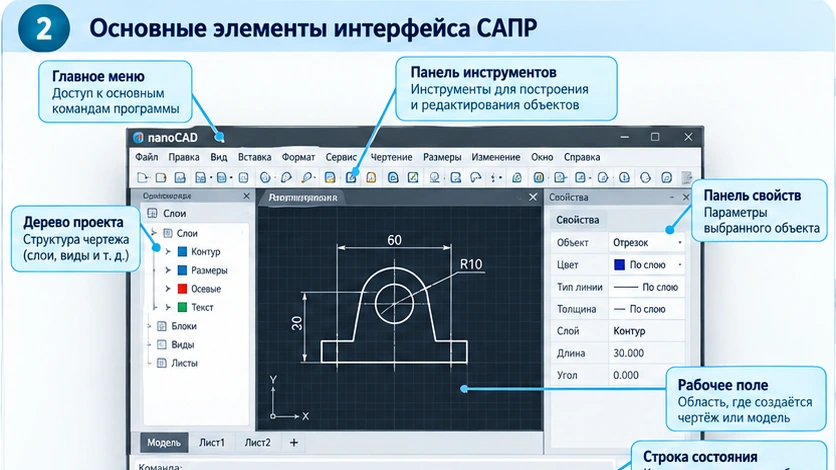Viewport: 836px width, 470px height.
Task: Click the second toolbar icon with orange corner
Action: tap(160, 177)
